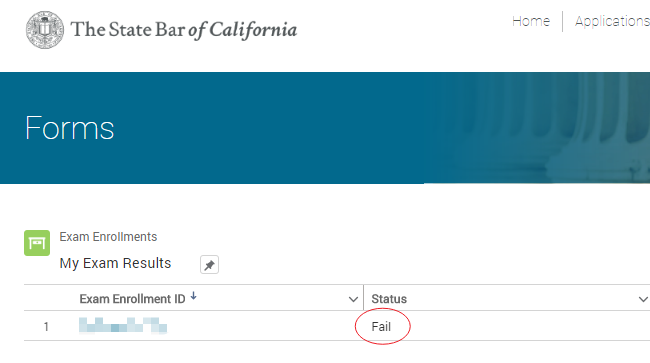650x363 pixels.
Task: Click the Fail status cell
Action: (x=381, y=327)
